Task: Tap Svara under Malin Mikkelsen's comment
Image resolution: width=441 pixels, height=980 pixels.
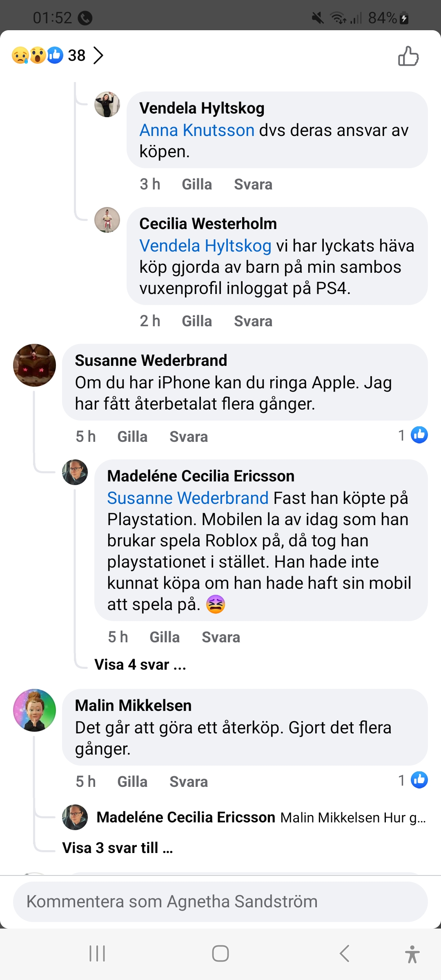Action: [x=189, y=782]
